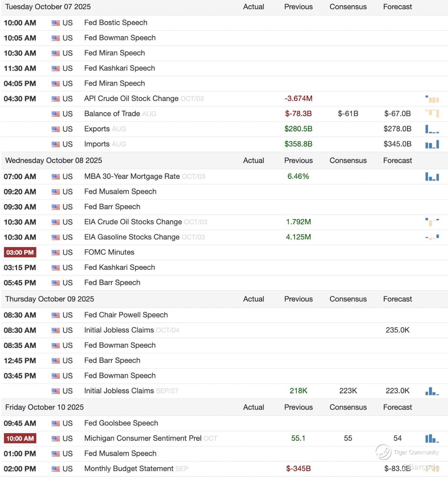Screen dimensions: 448x477
Task: Select the Monthly Budget Statement event
Action: tap(129, 468)
